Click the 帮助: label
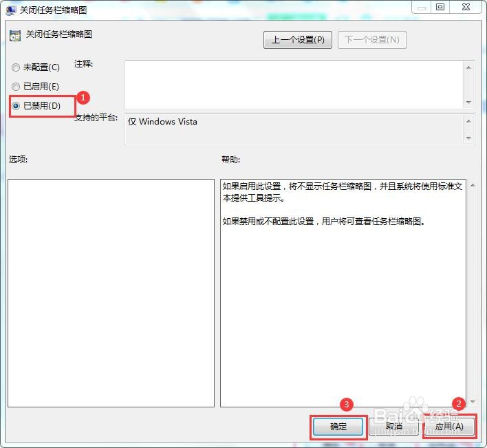487x448 pixels. [x=230, y=160]
